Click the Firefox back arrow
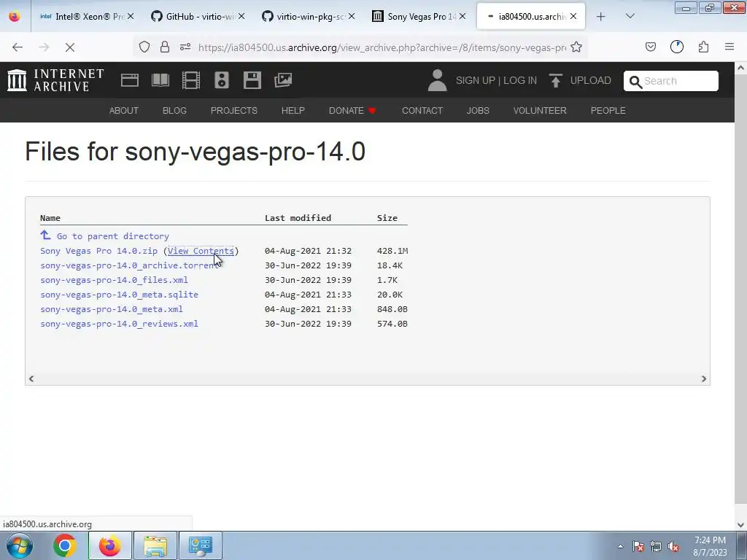 [18, 47]
